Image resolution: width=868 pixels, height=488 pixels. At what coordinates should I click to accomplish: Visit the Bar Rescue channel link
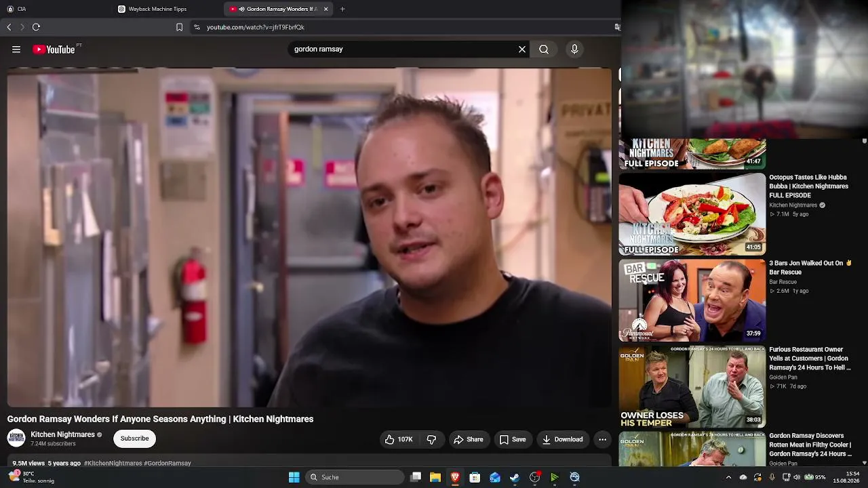(783, 282)
